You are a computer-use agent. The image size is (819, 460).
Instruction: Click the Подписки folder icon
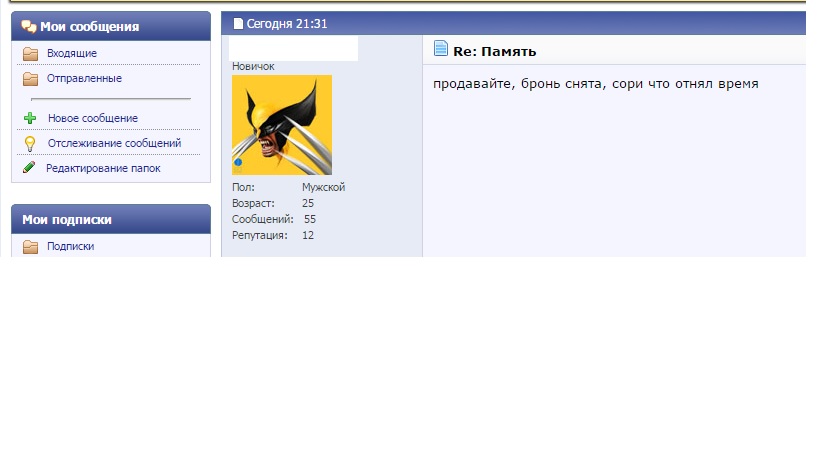(30, 247)
